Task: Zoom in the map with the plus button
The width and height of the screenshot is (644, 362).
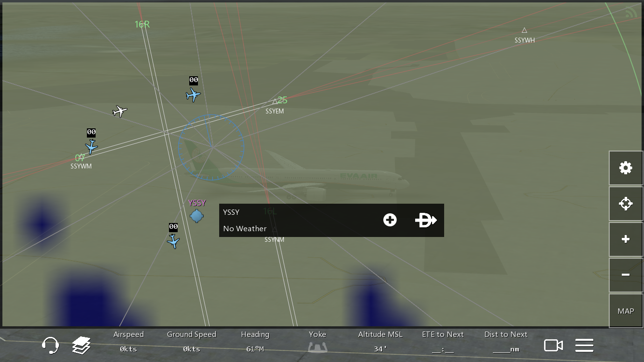Action: (626, 239)
